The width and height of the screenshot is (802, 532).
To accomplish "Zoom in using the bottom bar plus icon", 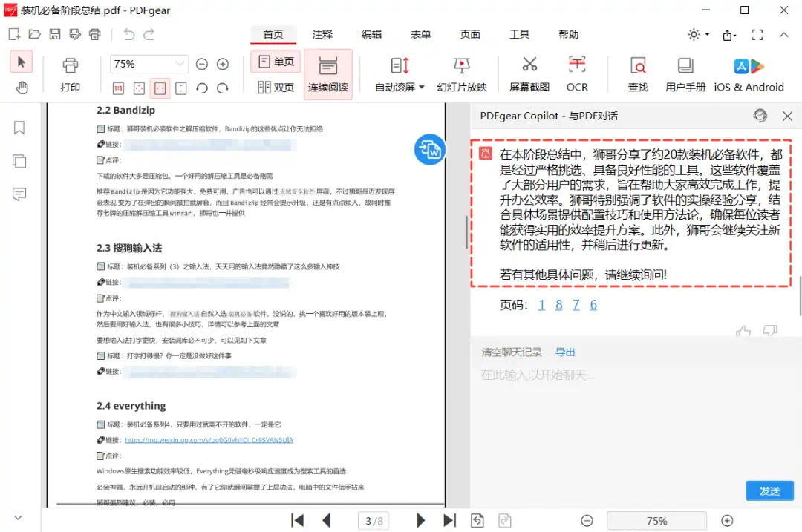I will coord(727,521).
